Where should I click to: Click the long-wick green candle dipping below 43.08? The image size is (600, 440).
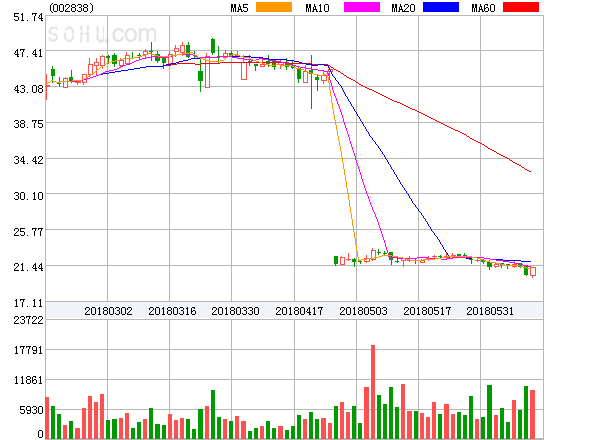(311, 82)
